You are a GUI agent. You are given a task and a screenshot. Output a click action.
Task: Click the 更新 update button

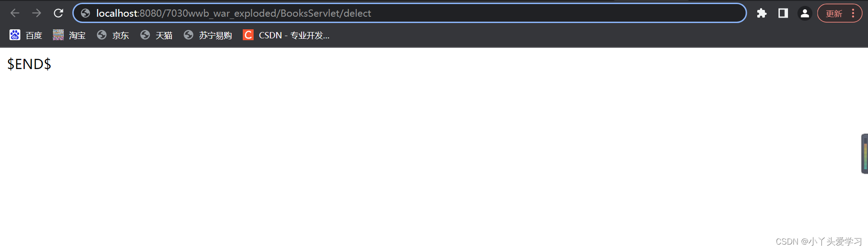(x=834, y=14)
